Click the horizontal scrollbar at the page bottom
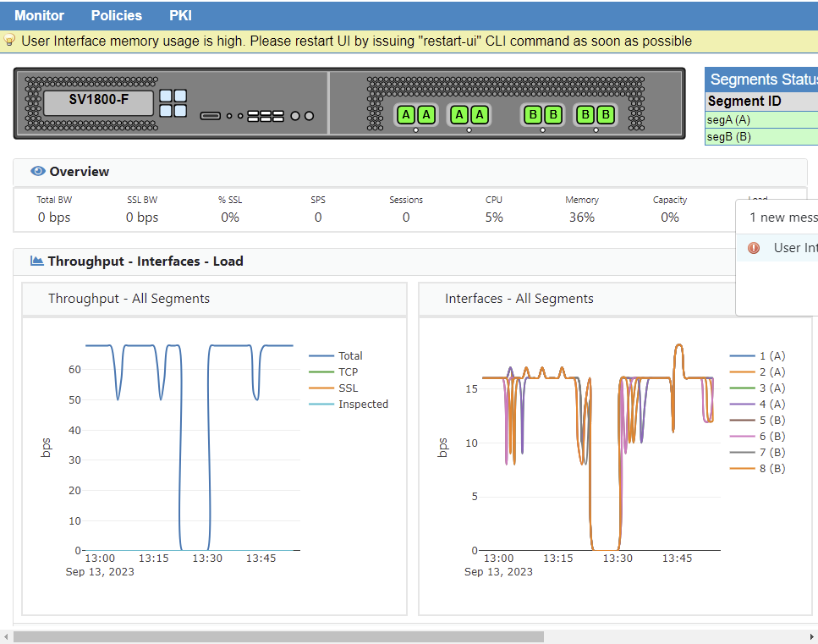818x644 pixels. [x=279, y=636]
